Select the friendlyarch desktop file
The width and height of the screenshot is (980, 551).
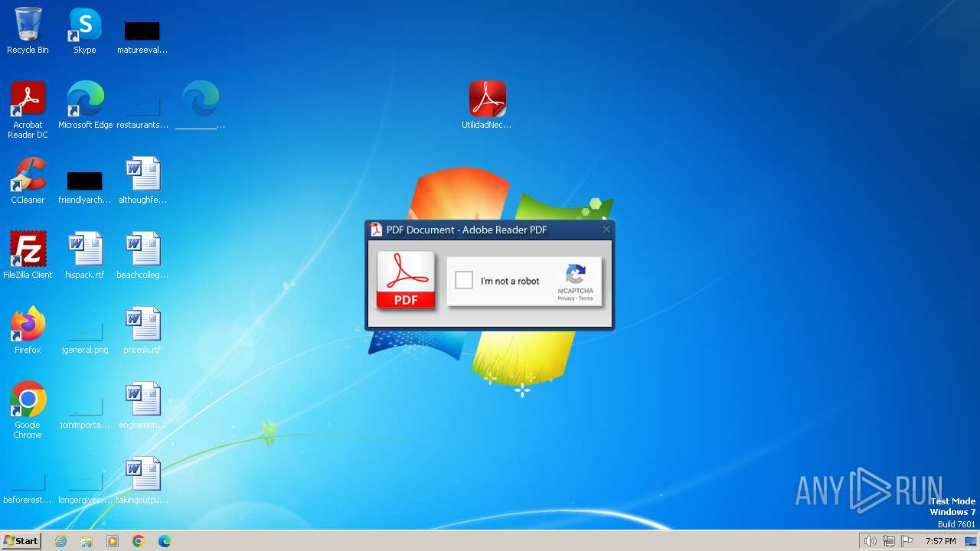tap(85, 187)
